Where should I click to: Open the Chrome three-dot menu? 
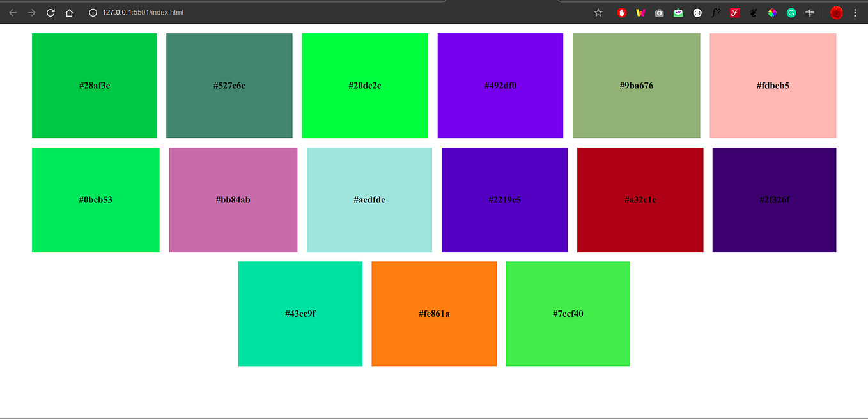[x=855, y=12]
